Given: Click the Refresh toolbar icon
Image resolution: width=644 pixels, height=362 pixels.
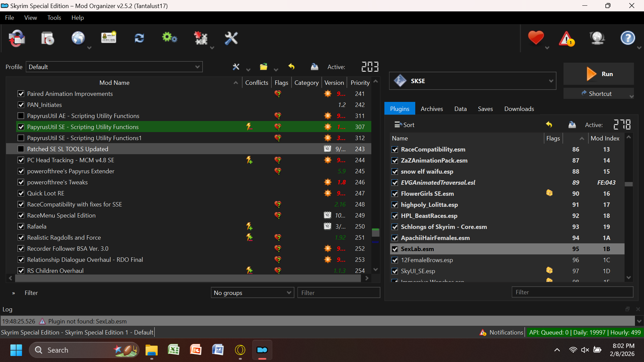Looking at the screenshot, I should pyautogui.click(x=139, y=38).
